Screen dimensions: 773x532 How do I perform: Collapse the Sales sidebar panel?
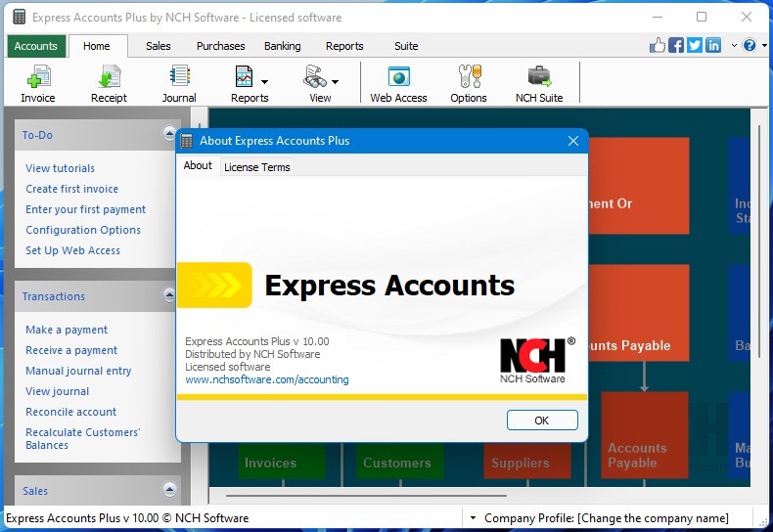coord(168,490)
